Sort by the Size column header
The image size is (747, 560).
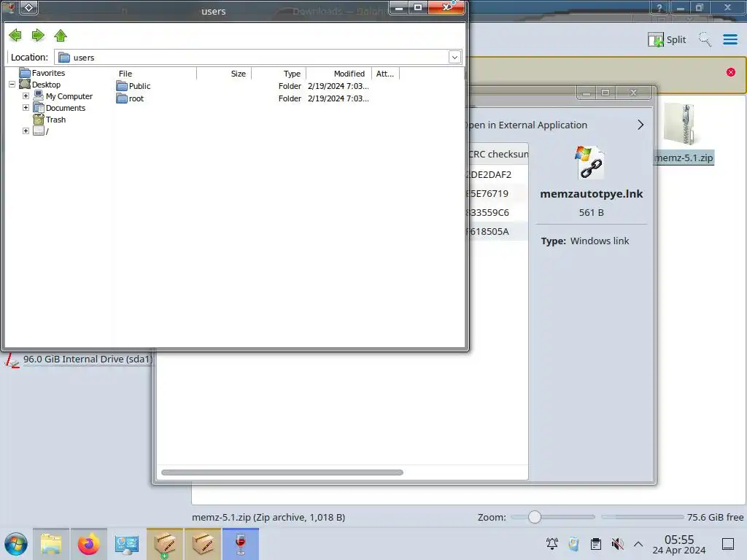pyautogui.click(x=224, y=74)
